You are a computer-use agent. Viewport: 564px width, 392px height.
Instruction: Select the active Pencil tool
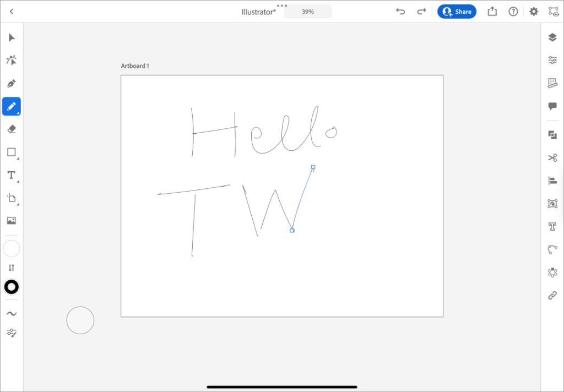[12, 106]
